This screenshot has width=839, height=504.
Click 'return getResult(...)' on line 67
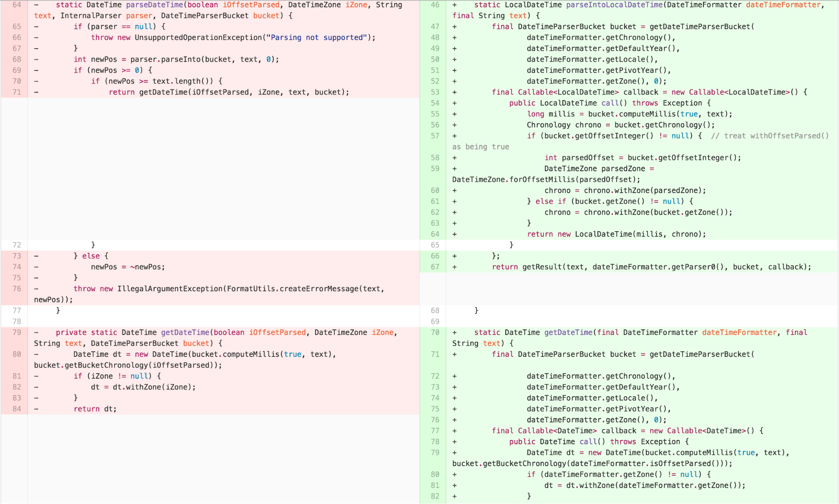651,267
